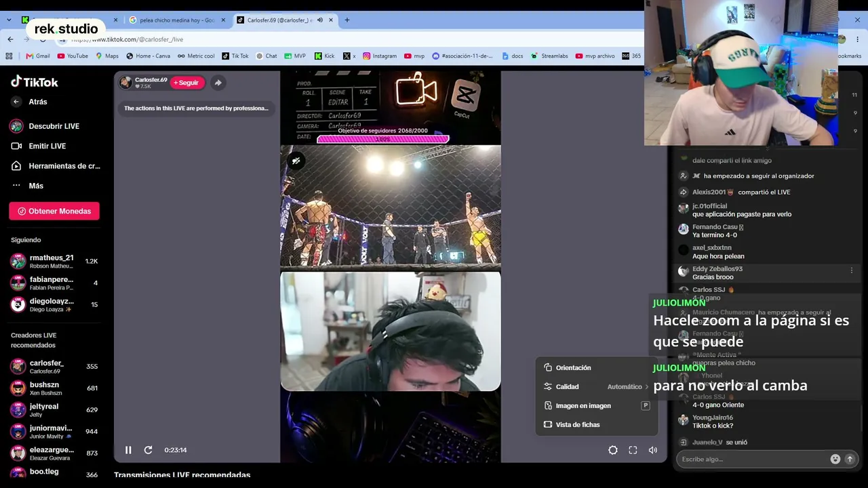Select carlosfer_ in recommended LIVE creators
This screenshot has height=488, width=868.
[54, 367]
